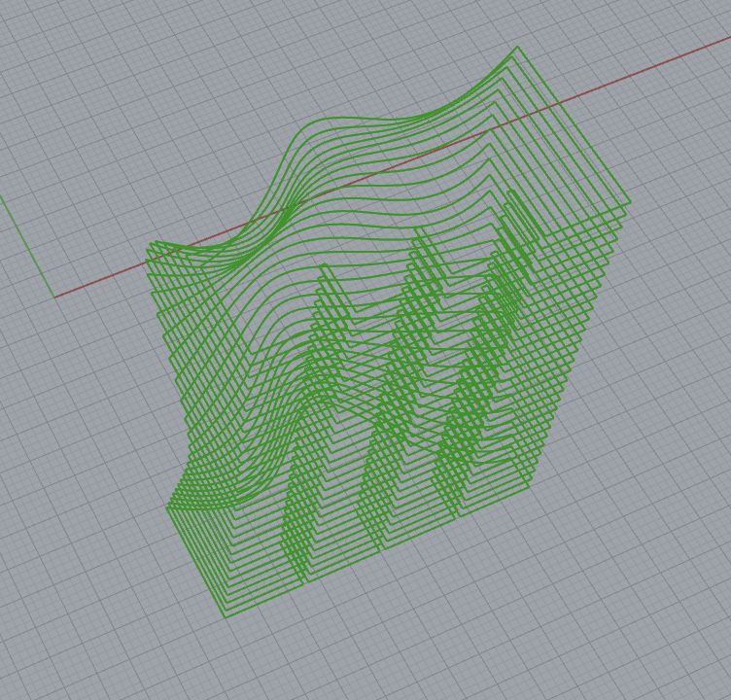Image resolution: width=731 pixels, height=700 pixels.
Task: Select the topmost peak corner of green curves
Action: [517, 47]
